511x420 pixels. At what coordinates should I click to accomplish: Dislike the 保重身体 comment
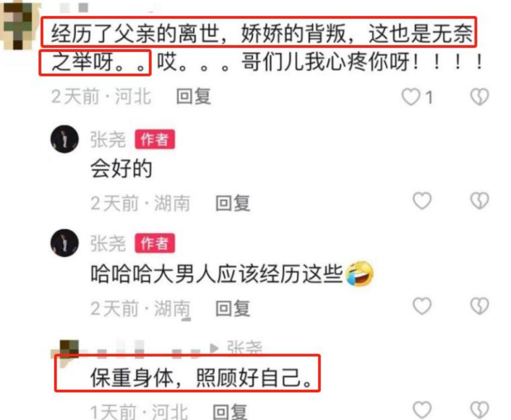click(x=479, y=410)
